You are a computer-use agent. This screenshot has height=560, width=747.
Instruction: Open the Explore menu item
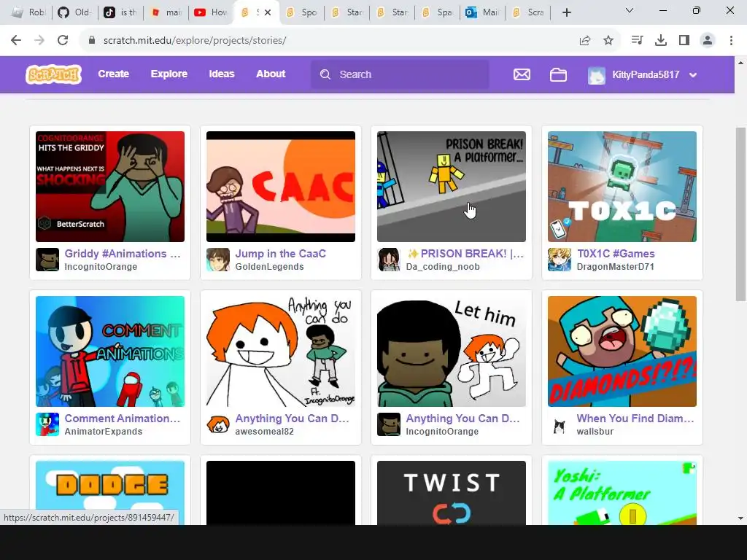point(169,74)
